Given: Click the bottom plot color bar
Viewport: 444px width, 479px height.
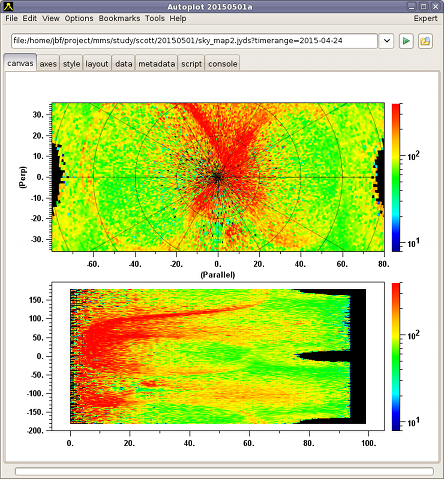Looking at the screenshot, I should [396, 357].
